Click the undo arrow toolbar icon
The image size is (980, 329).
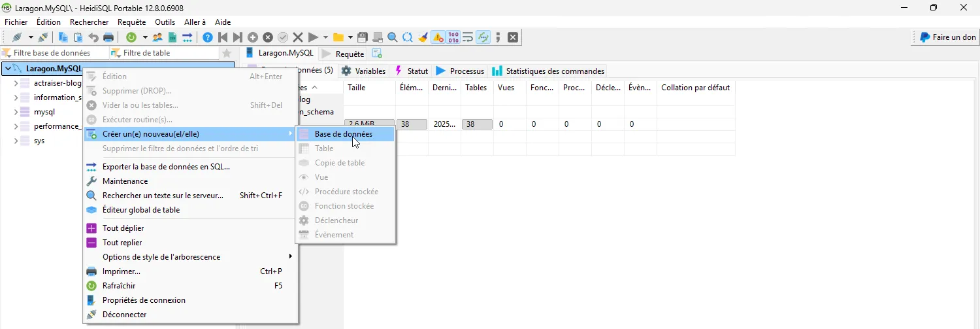pyautogui.click(x=93, y=37)
